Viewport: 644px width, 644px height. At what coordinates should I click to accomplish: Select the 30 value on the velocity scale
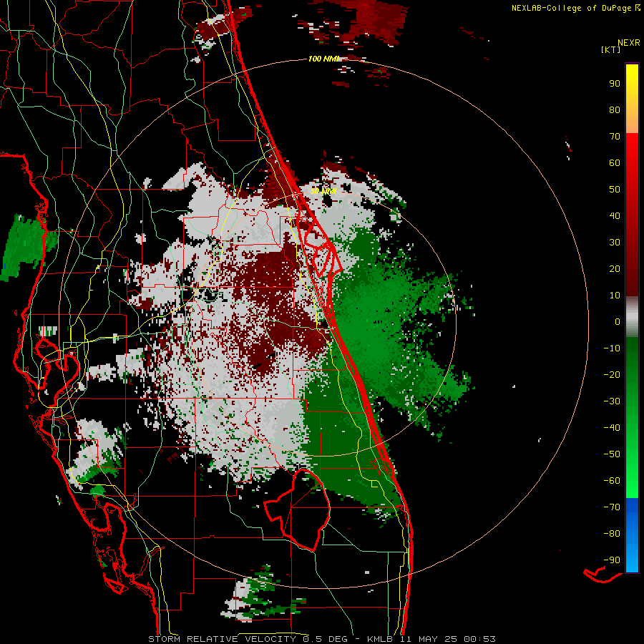tap(615, 243)
